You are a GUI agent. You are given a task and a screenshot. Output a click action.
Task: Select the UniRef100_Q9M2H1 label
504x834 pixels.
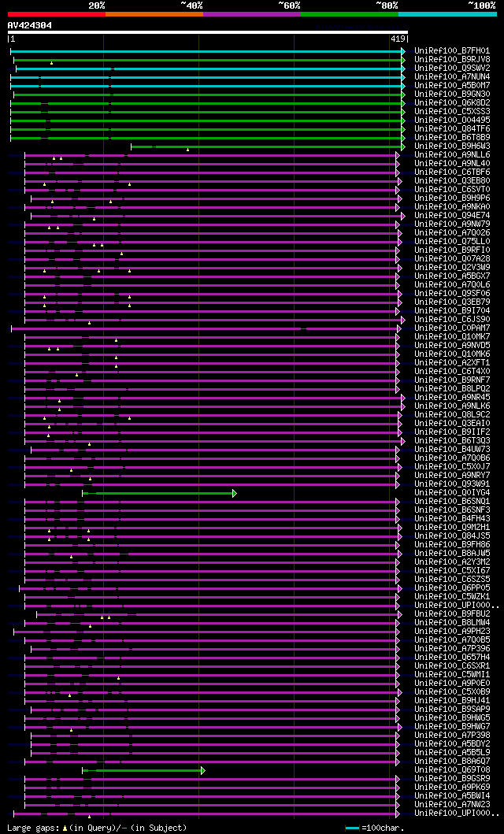(x=453, y=527)
